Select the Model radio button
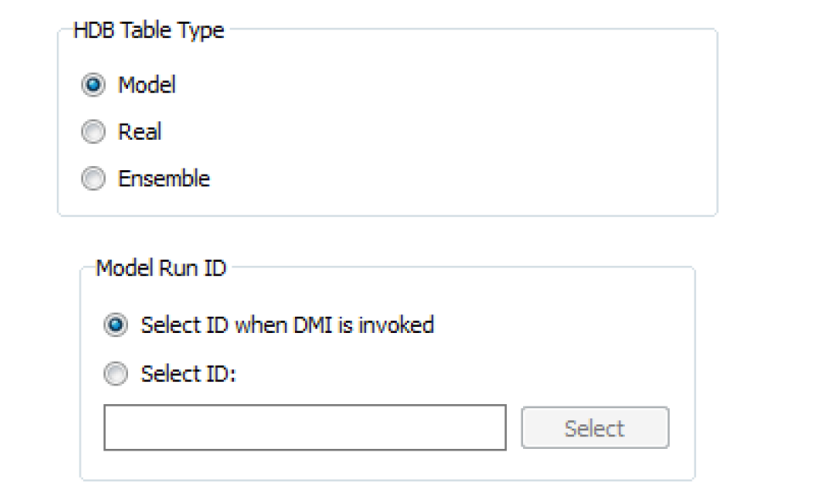The image size is (813, 504). [x=93, y=86]
